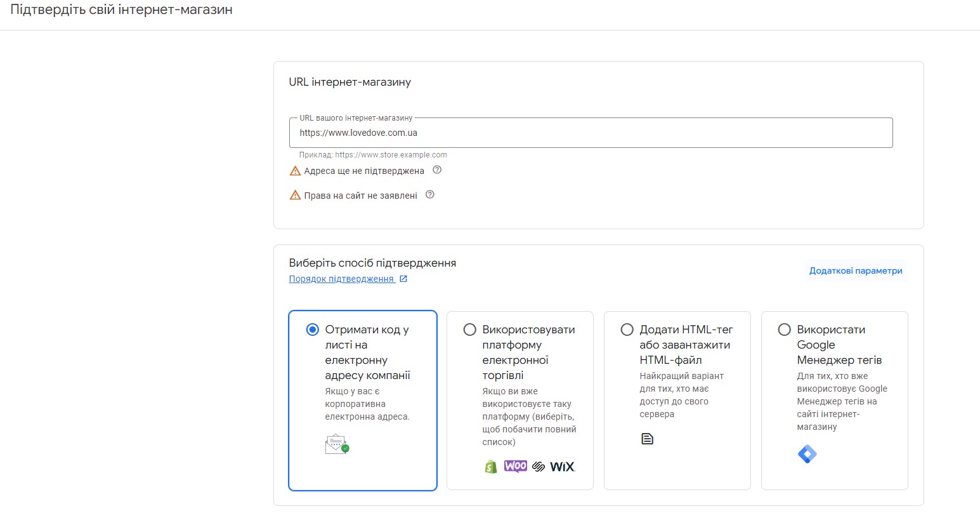Viewport: 980px width, 513px height.
Task: Click the email verification envelope icon
Action: pyautogui.click(x=337, y=444)
